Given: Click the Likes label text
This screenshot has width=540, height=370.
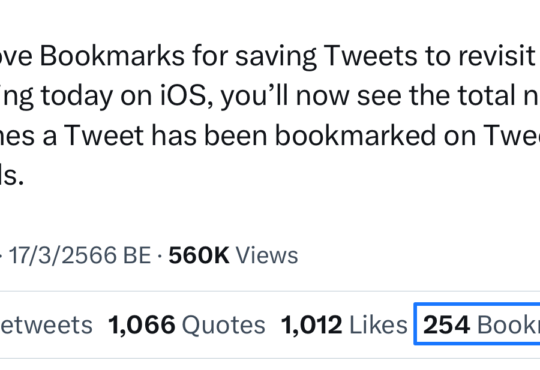Looking at the screenshot, I should point(378,325).
